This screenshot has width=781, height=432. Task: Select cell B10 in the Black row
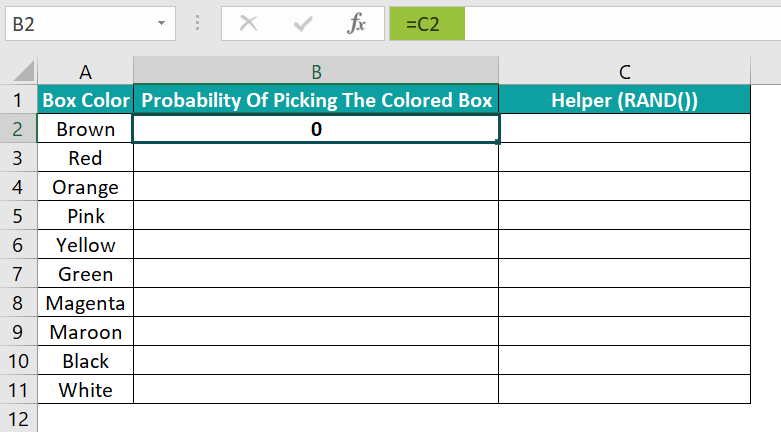[316, 360]
